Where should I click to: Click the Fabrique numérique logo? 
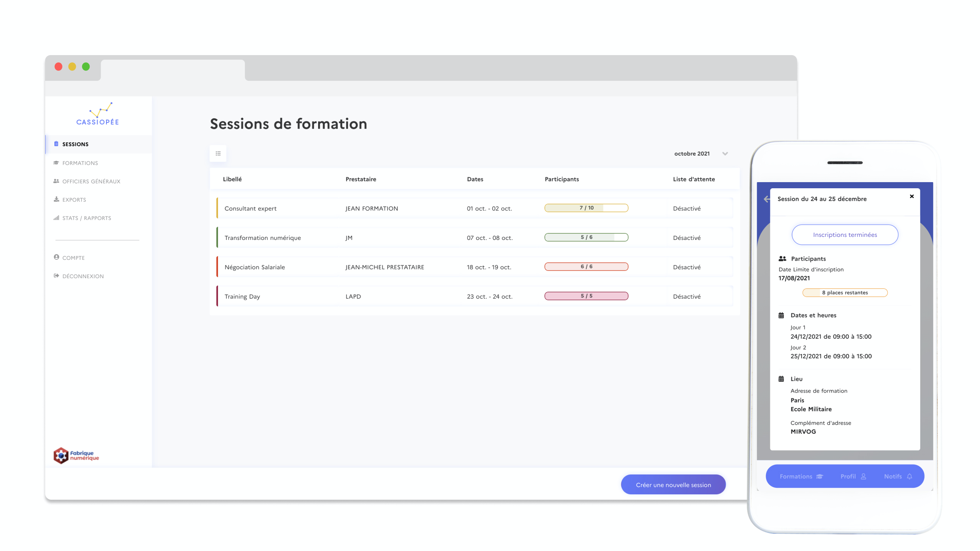point(76,455)
